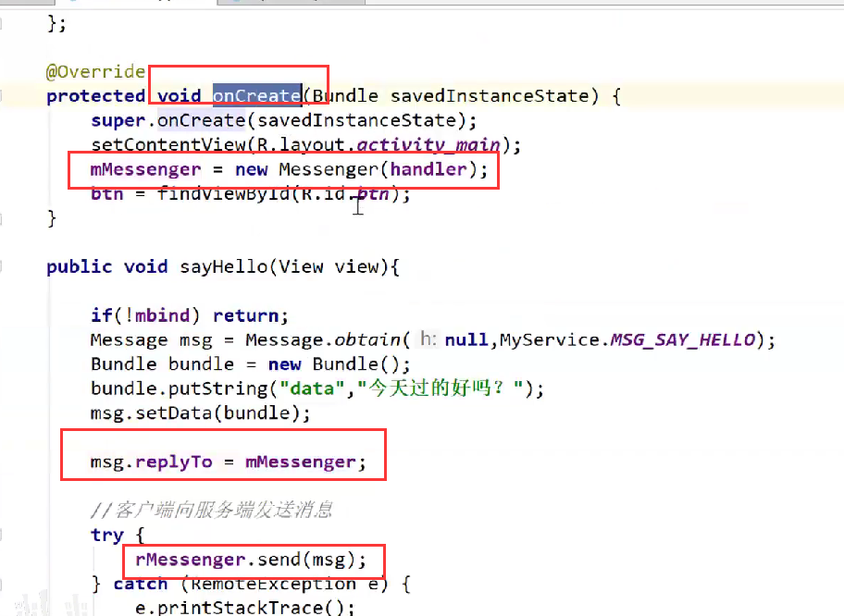The width and height of the screenshot is (844, 616).
Task: Click the view parameter of sayHello
Action: tap(357, 267)
